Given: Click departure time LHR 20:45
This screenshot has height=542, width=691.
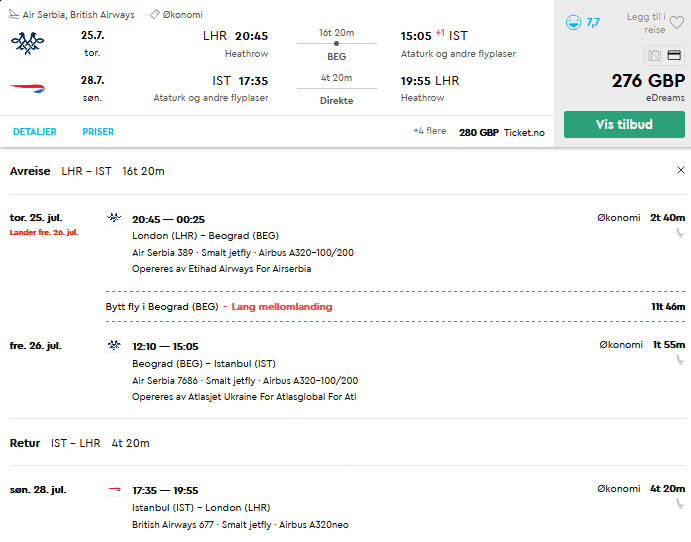Looking at the screenshot, I should tap(235, 36).
